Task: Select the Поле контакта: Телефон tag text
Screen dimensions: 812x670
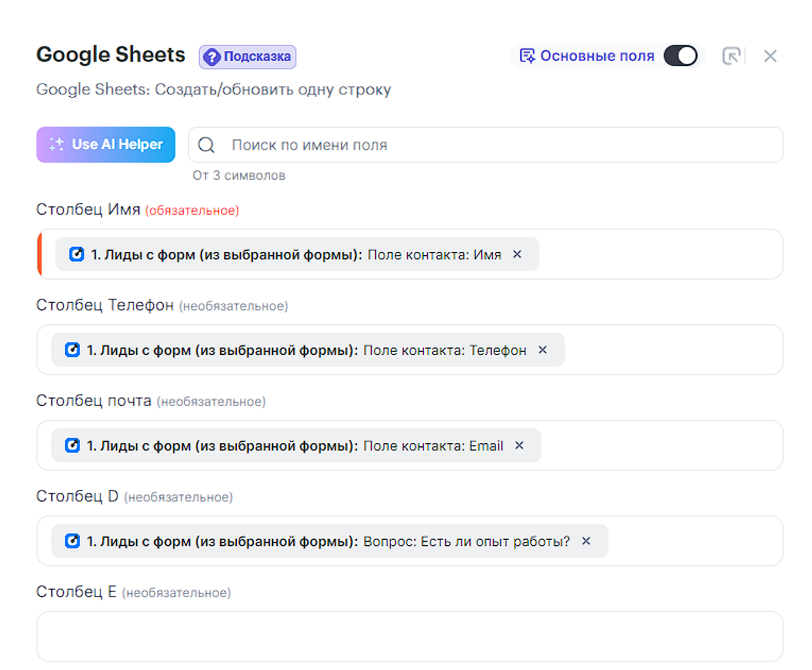Action: coord(444,350)
